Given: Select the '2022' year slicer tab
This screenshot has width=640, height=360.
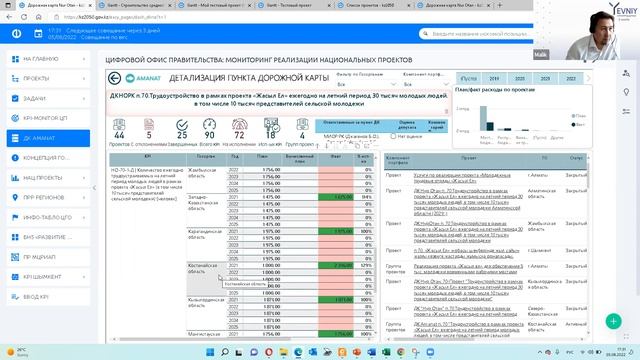Looking at the screenshot, I should pos(571,78).
